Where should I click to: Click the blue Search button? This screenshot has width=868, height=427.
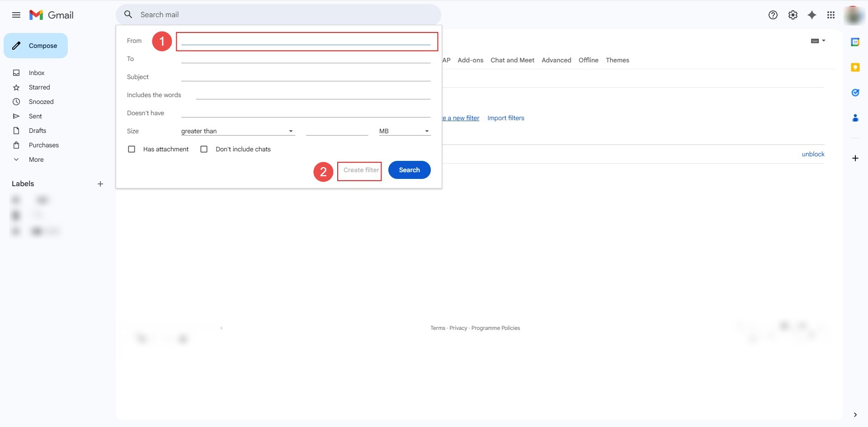point(409,170)
